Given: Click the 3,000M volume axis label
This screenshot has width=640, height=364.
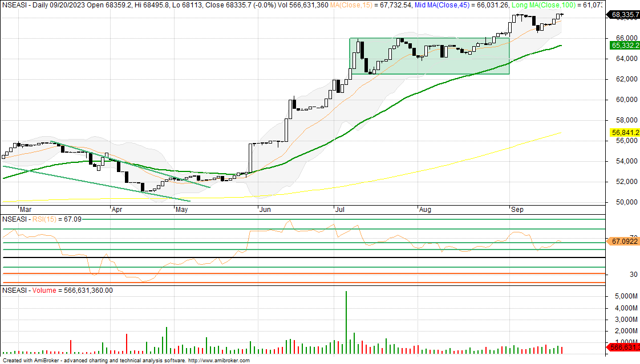Looking at the screenshot, I should [x=626, y=320].
